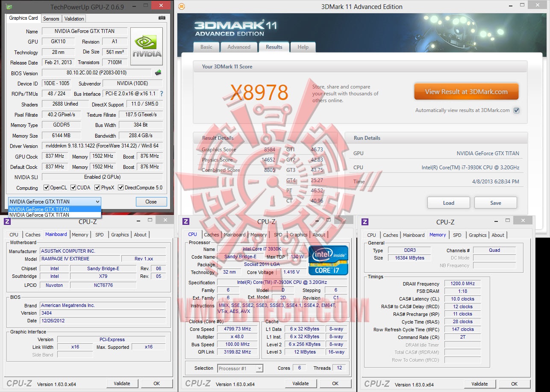Click the X8978 score in 3DMark 11
Image resolution: width=550 pixels, height=392 pixels.
259,92
